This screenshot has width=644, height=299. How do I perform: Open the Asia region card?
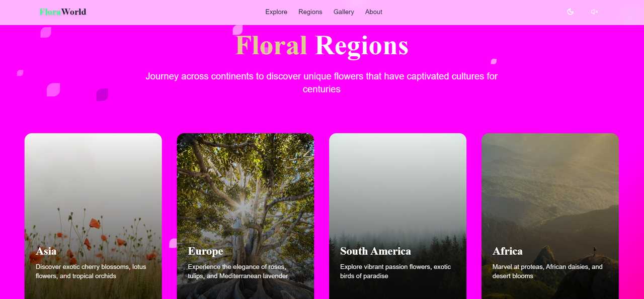coord(93,216)
